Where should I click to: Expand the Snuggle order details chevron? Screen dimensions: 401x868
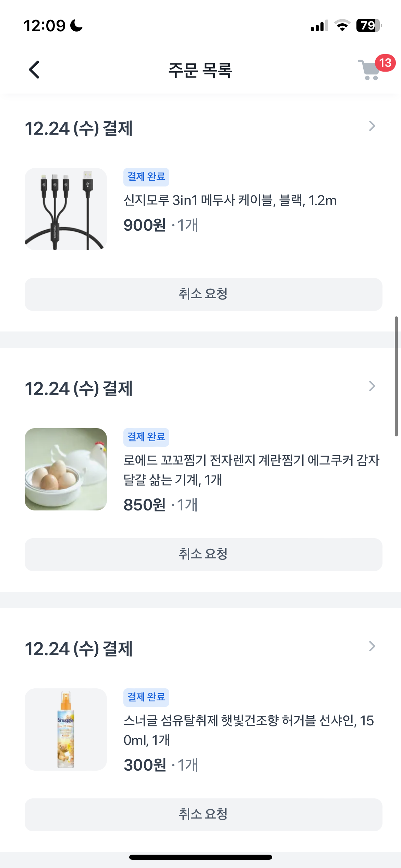pyautogui.click(x=372, y=647)
